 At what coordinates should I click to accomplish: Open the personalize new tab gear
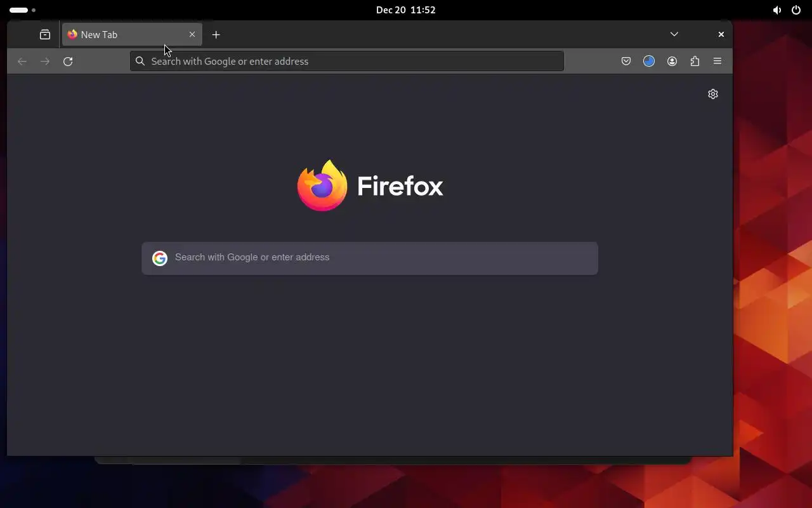[x=713, y=94]
